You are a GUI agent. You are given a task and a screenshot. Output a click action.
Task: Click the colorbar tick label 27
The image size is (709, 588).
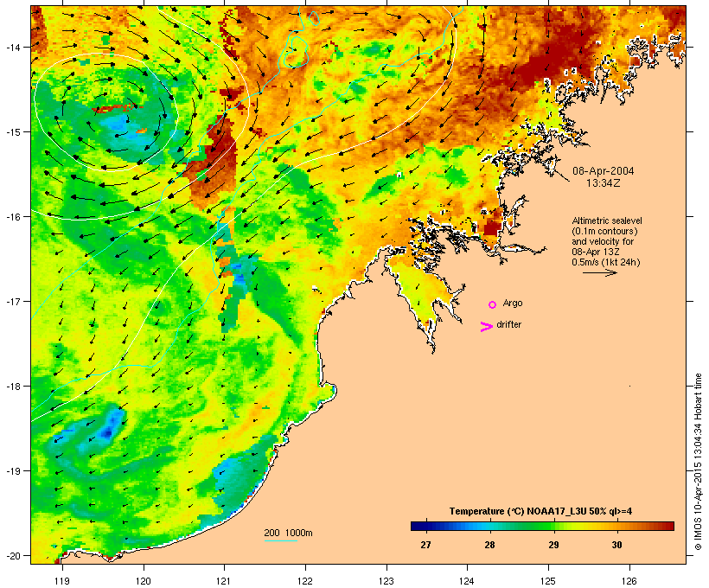[425, 545]
